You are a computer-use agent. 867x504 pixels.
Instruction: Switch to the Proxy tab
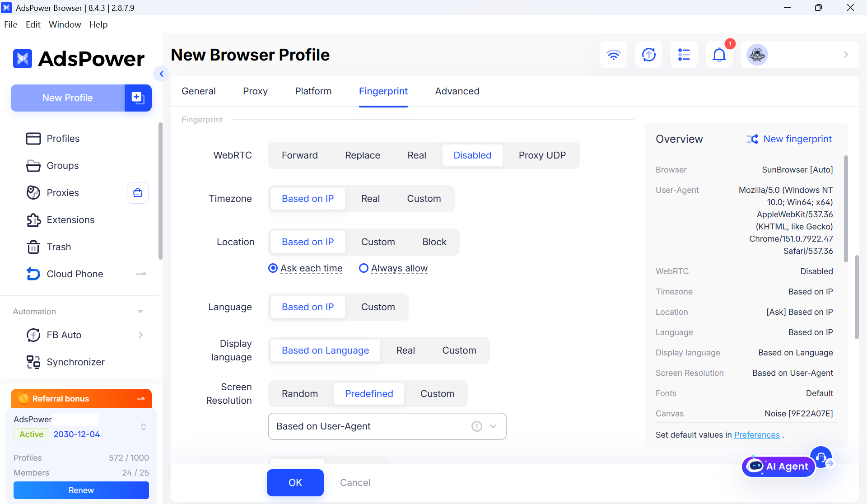point(256,91)
